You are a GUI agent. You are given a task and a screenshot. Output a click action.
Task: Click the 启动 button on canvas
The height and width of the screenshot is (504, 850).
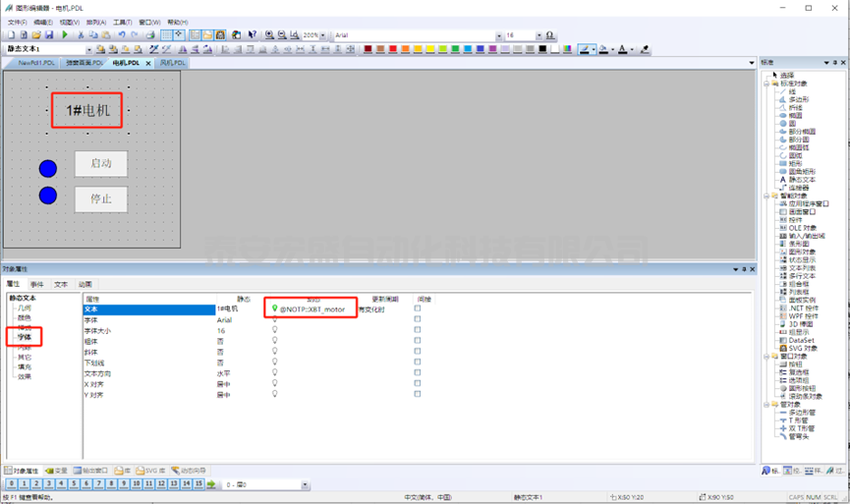point(100,163)
